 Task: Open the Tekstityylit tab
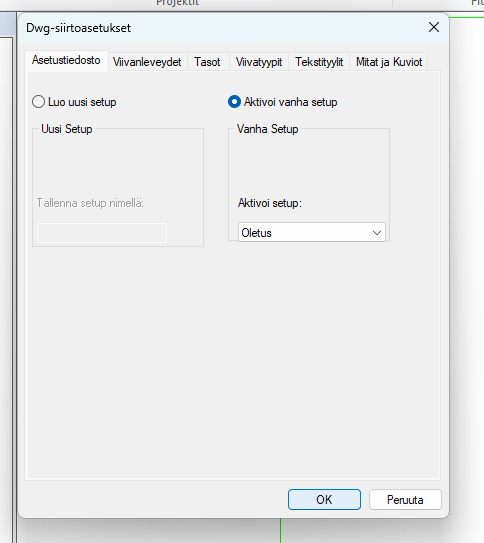pyautogui.click(x=319, y=62)
